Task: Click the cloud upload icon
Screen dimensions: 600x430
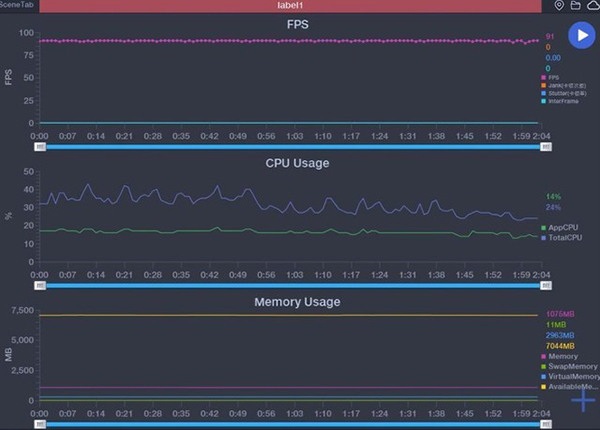Action: [x=592, y=6]
